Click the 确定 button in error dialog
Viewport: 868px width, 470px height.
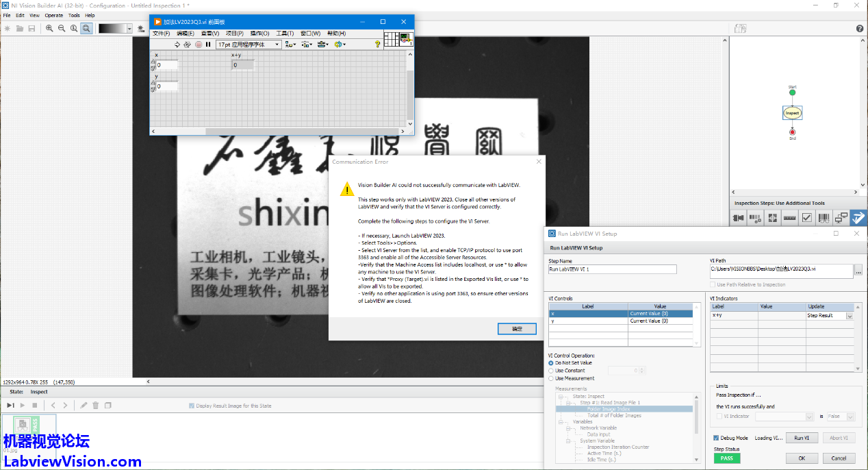click(x=517, y=329)
